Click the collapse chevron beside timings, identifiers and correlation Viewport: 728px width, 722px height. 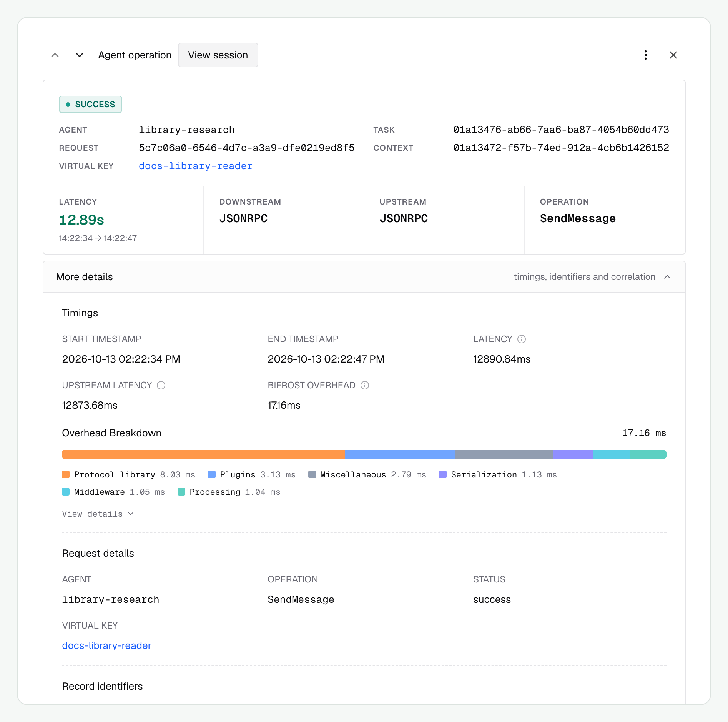[x=667, y=277]
